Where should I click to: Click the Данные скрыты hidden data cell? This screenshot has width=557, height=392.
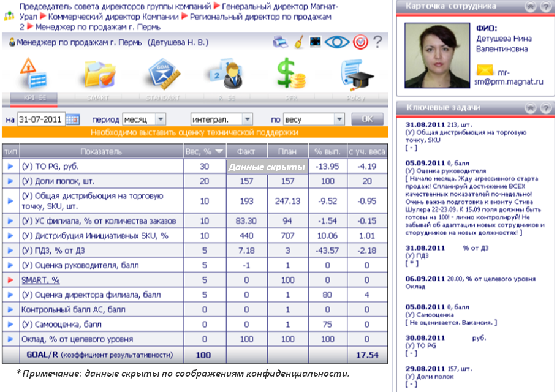[267, 167]
